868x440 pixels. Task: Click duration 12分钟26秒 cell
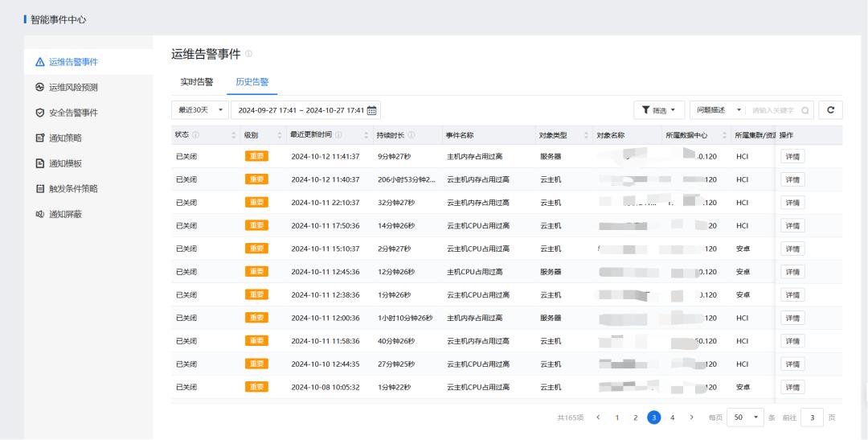tap(395, 272)
